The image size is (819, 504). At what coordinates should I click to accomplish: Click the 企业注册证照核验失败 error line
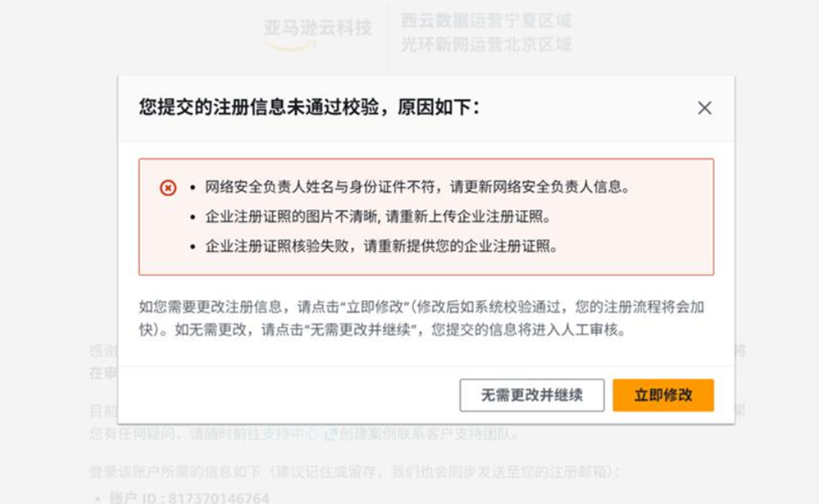[x=381, y=246]
